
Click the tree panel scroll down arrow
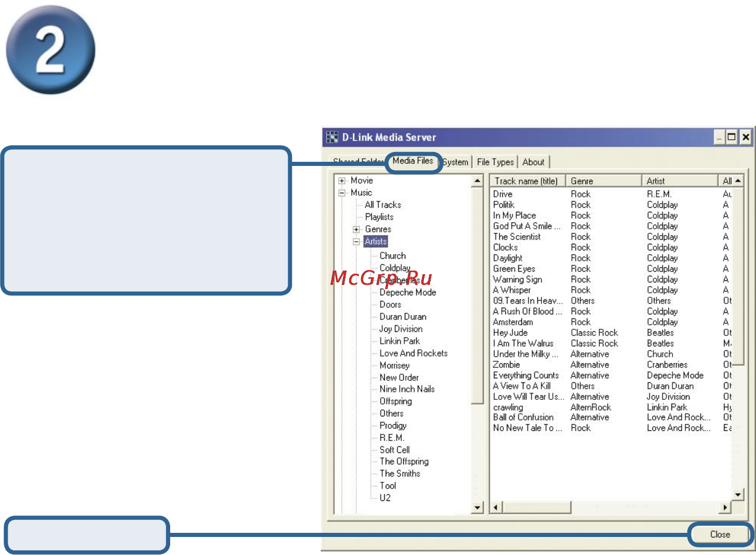point(478,508)
